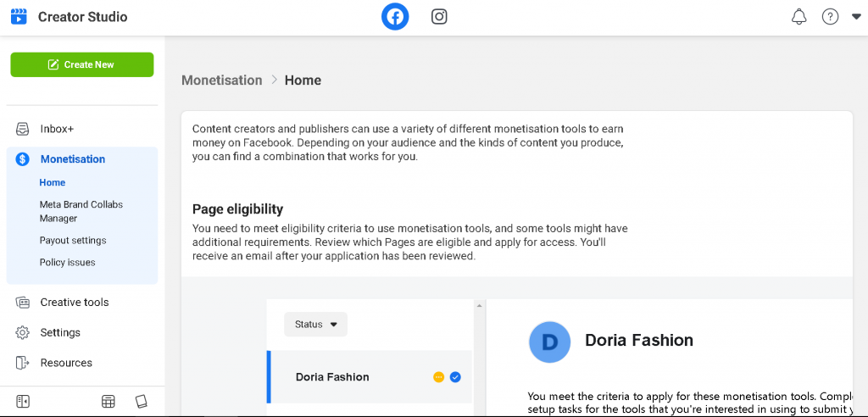Open Payout settings
The image size is (868, 417).
73,241
